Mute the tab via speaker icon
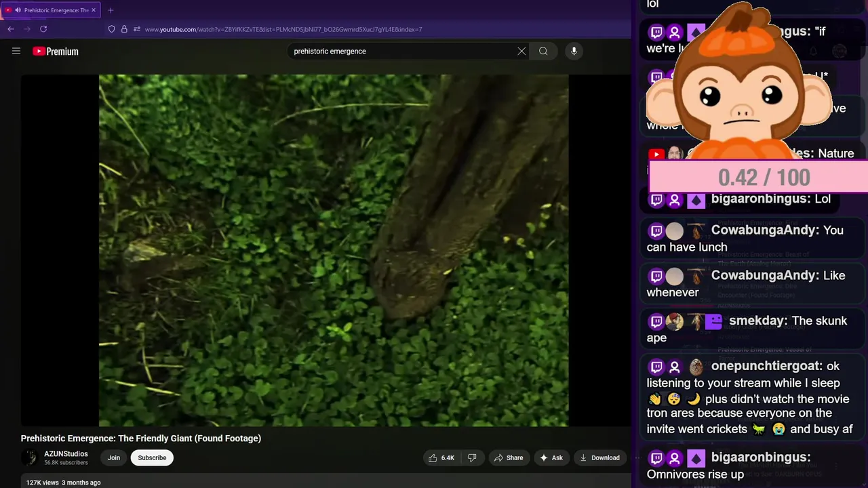The height and width of the screenshot is (488, 868). [18, 10]
